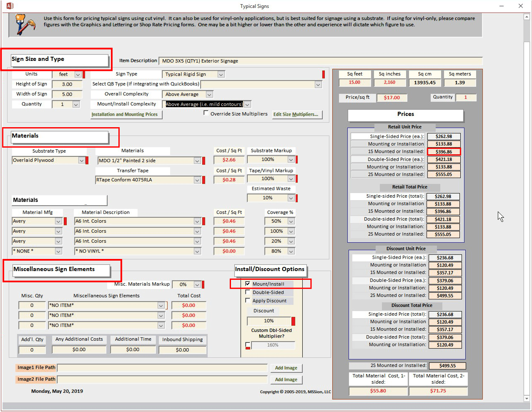Click the vertical scrollbar down arrow
532x412 pixels.
tap(527, 399)
